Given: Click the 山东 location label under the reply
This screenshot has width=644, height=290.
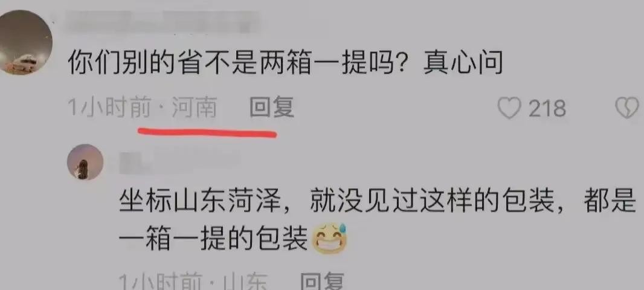Looking at the screenshot, I should 245,282.
